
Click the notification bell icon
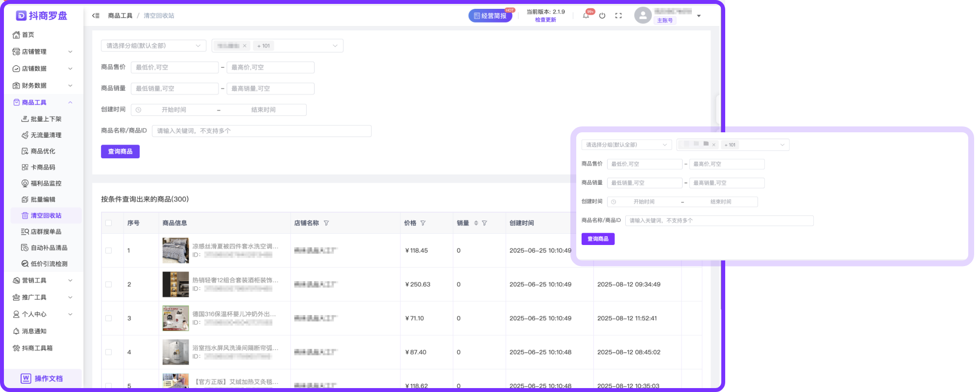coord(586,16)
